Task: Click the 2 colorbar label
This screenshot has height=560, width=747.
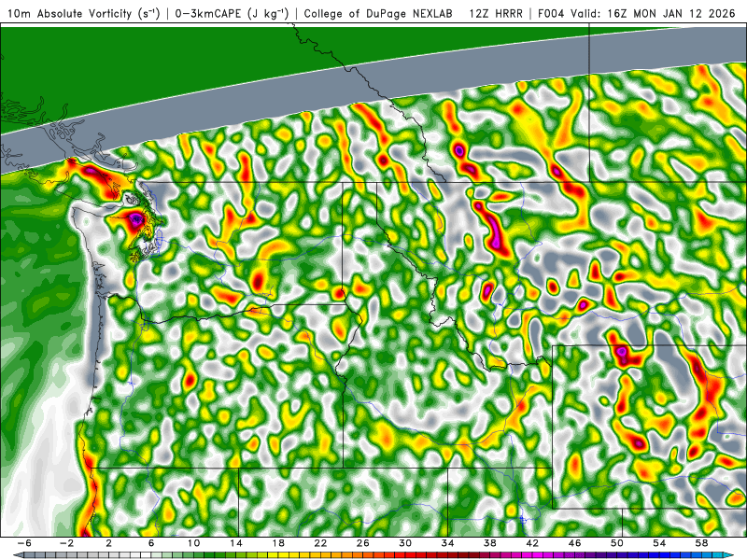Action: tap(108, 543)
